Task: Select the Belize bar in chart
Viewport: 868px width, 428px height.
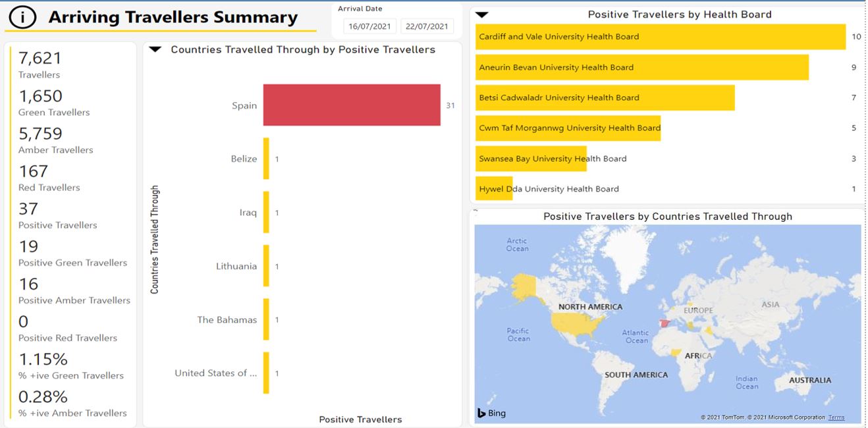Action: (266, 159)
